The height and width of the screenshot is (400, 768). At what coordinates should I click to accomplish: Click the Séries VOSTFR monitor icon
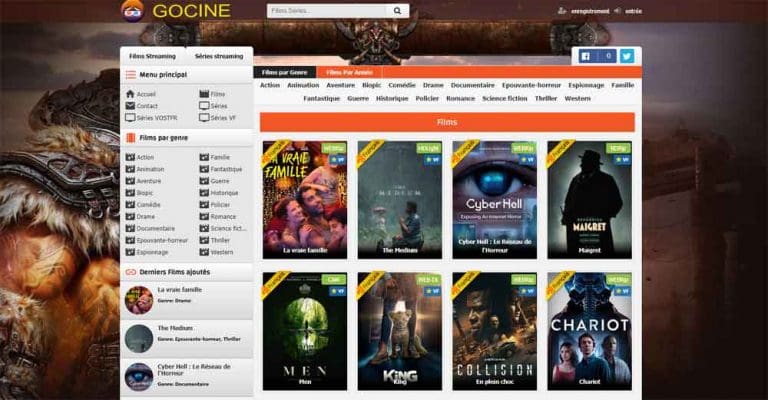[130, 117]
